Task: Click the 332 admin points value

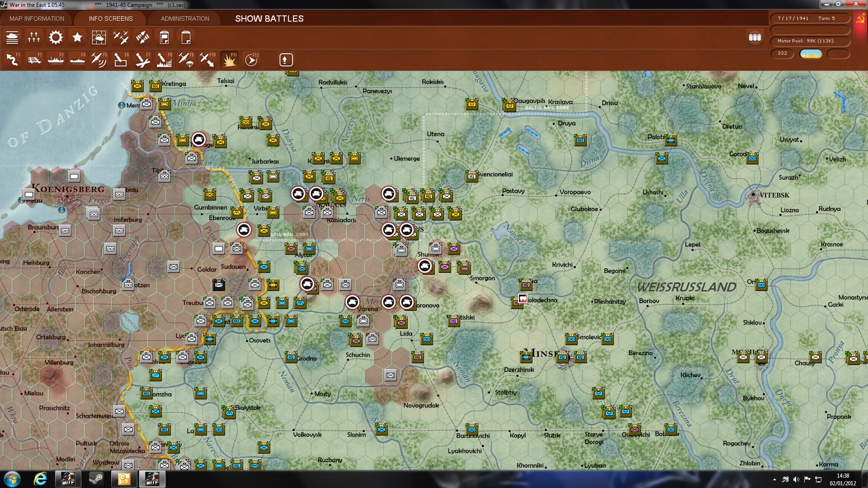Action: tap(782, 53)
